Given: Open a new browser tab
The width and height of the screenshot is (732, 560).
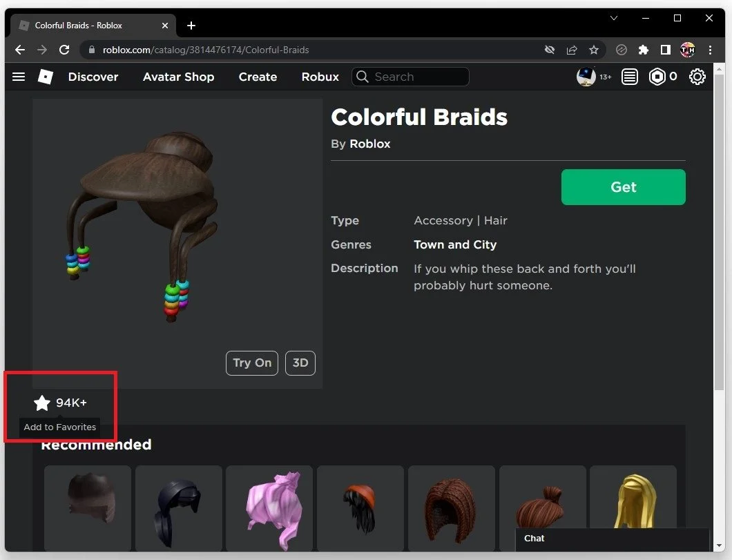Looking at the screenshot, I should click(191, 26).
